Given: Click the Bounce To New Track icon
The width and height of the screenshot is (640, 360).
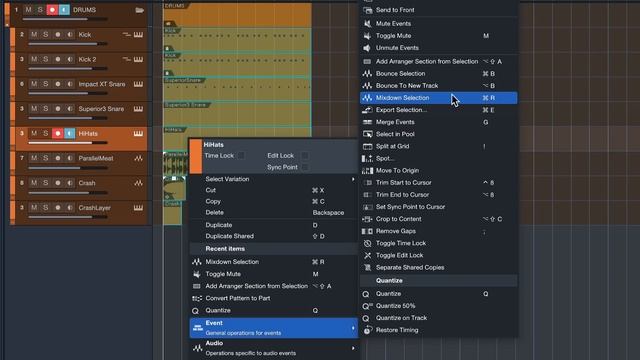Looking at the screenshot, I should [367, 86].
